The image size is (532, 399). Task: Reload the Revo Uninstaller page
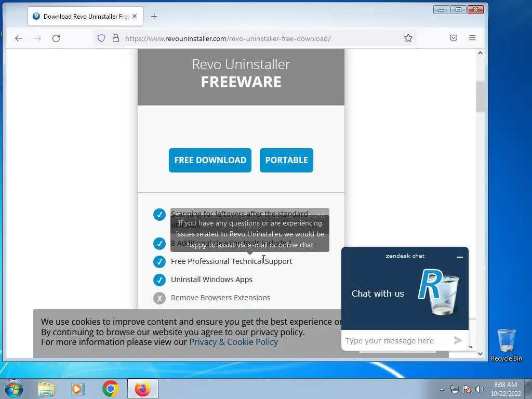coord(56,38)
